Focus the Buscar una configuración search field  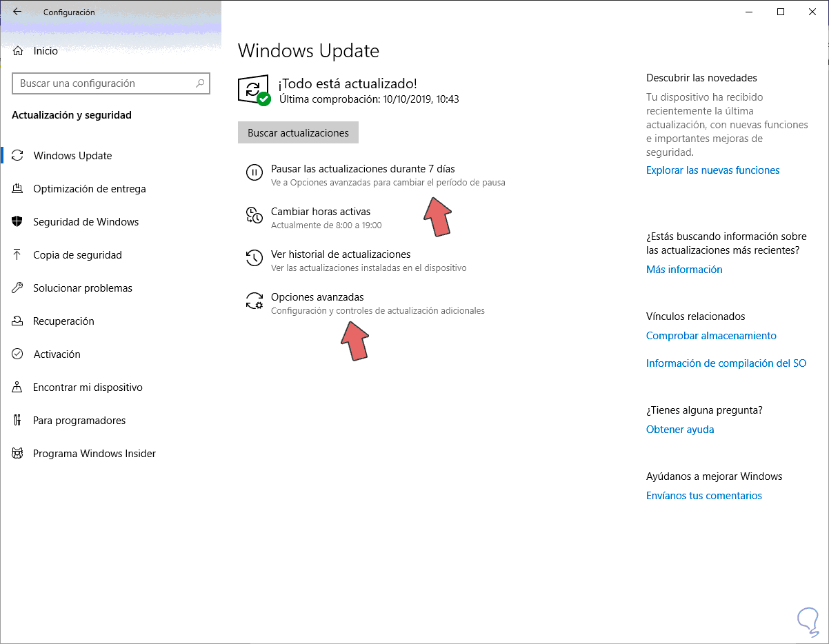[x=110, y=83]
